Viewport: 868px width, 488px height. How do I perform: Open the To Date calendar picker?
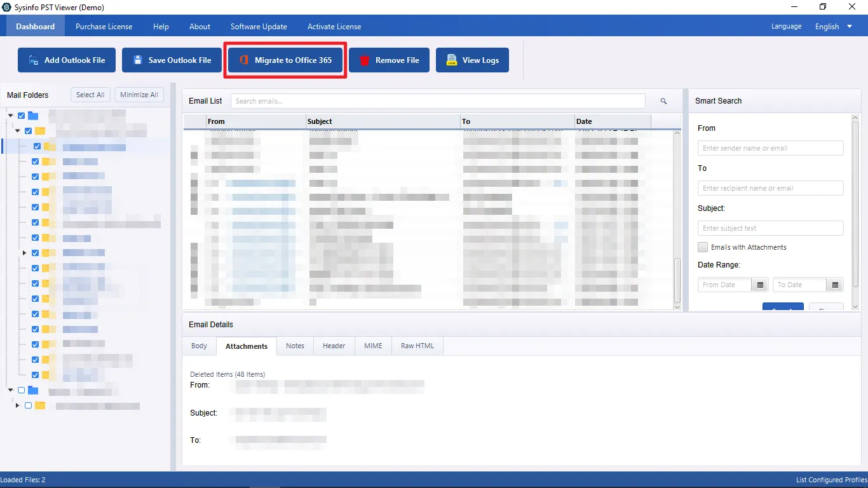tap(835, 285)
